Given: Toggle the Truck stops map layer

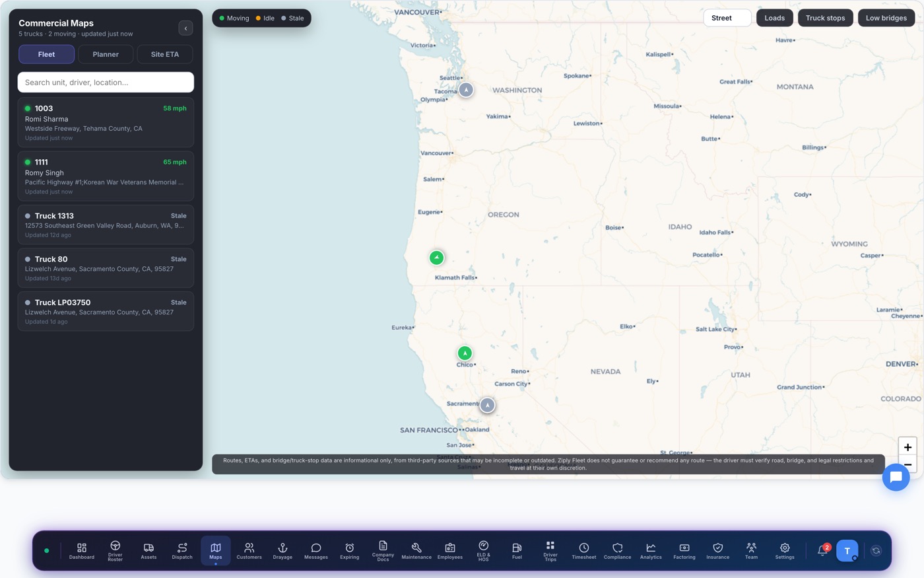Looking at the screenshot, I should [x=825, y=18].
